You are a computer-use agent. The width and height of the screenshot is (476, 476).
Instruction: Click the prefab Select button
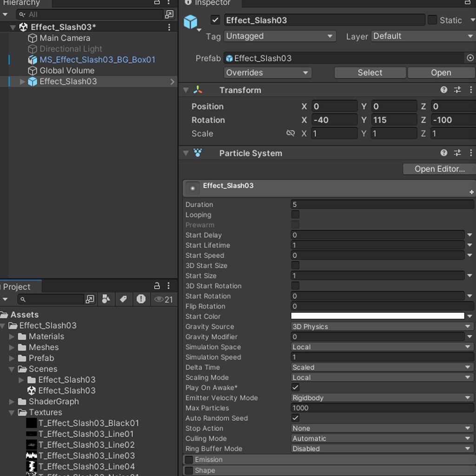point(370,73)
